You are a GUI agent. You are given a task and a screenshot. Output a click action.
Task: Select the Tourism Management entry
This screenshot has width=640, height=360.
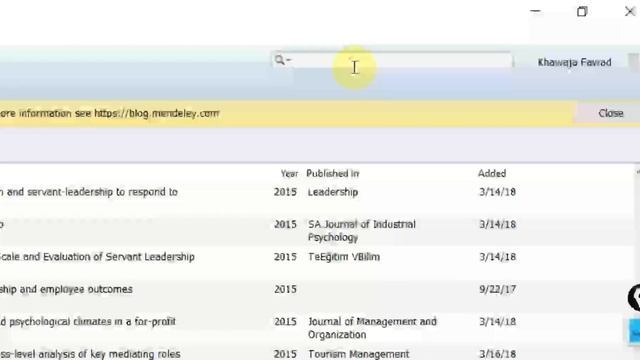(318, 353)
